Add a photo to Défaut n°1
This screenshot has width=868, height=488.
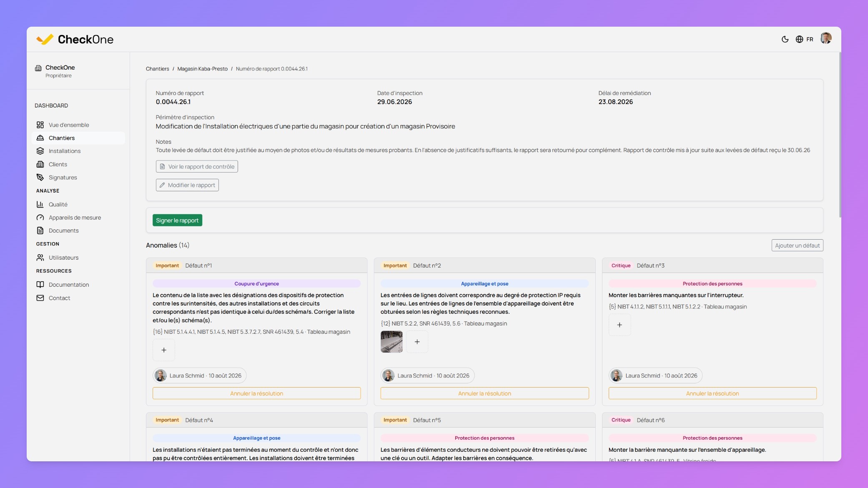click(x=164, y=350)
